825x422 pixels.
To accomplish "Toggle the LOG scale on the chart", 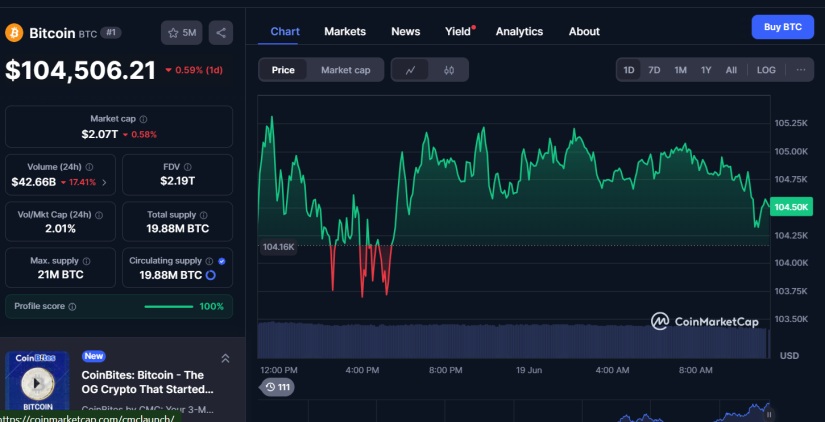I will [x=766, y=70].
